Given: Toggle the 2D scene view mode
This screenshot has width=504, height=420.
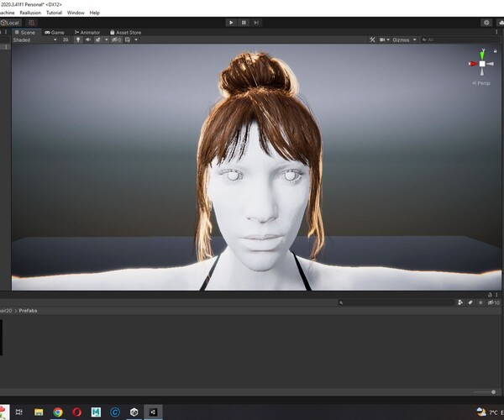Looking at the screenshot, I should 66,39.
